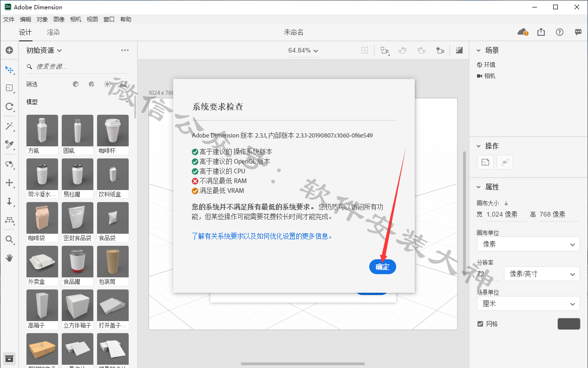Viewport: 588px width, 368px height.
Task: Click the add and import content plus icon
Action: pos(9,50)
